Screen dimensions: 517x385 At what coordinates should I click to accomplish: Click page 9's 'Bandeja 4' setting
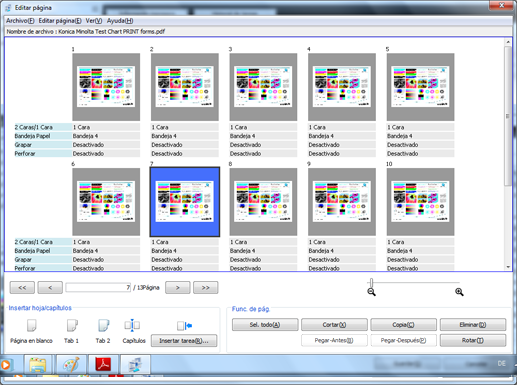coord(342,251)
